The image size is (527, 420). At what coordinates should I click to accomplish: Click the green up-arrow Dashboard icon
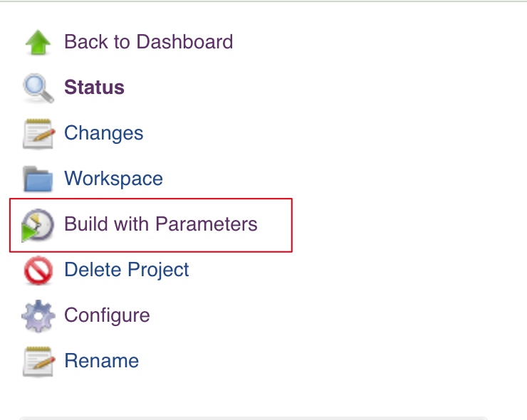38,42
